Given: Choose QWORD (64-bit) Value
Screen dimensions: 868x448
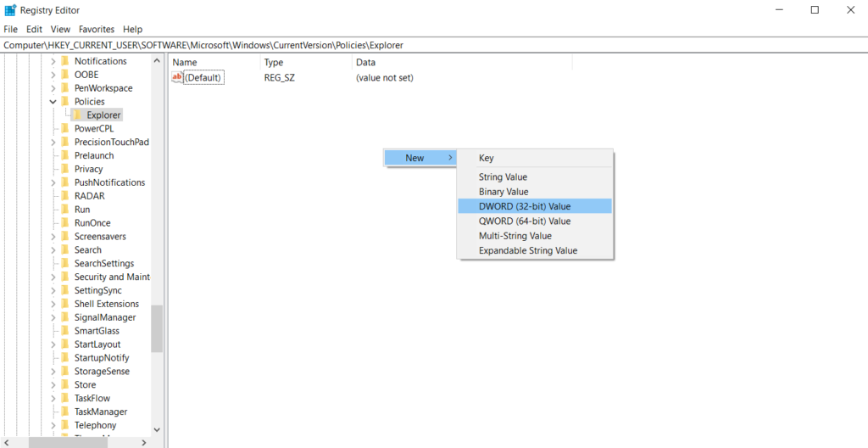Looking at the screenshot, I should pos(535,221).
